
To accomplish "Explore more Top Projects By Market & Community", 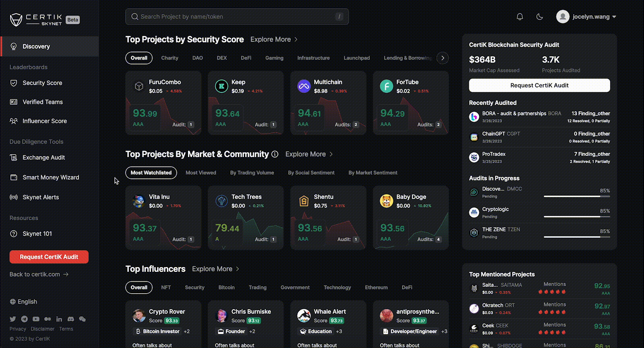I will click(x=309, y=154).
